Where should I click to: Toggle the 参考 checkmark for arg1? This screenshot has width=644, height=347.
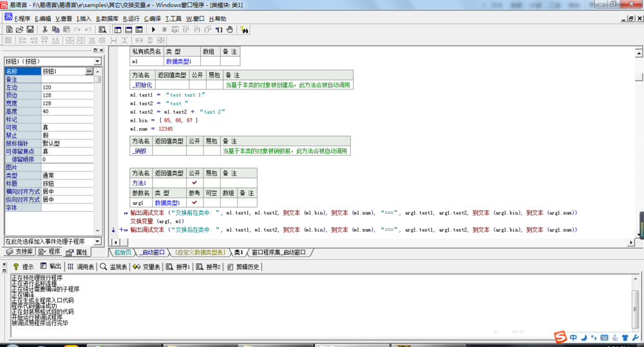[x=194, y=202]
